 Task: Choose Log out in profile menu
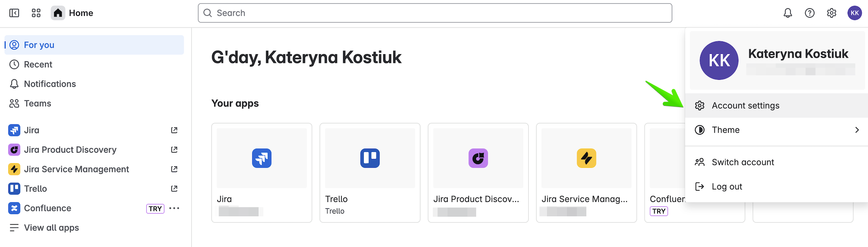tap(777, 186)
